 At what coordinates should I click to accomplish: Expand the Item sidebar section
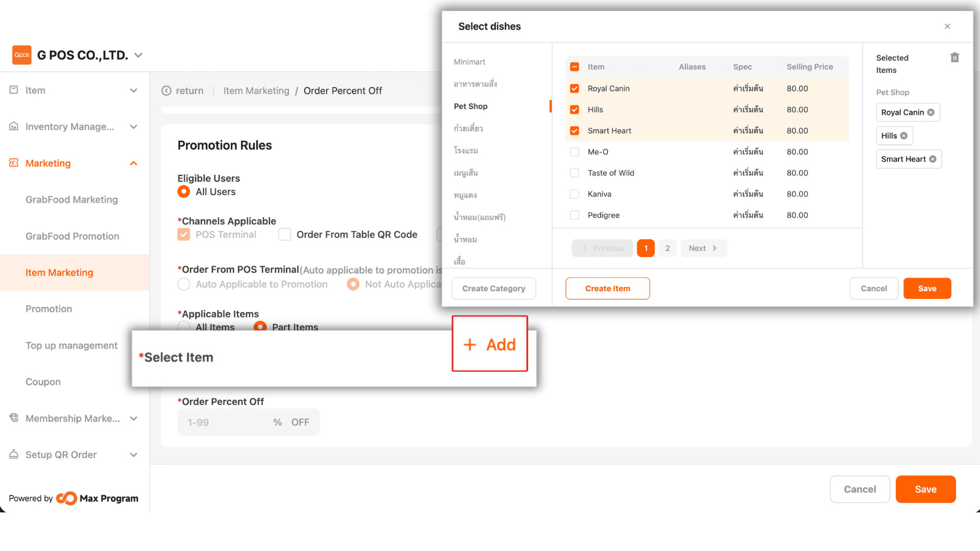(x=134, y=90)
